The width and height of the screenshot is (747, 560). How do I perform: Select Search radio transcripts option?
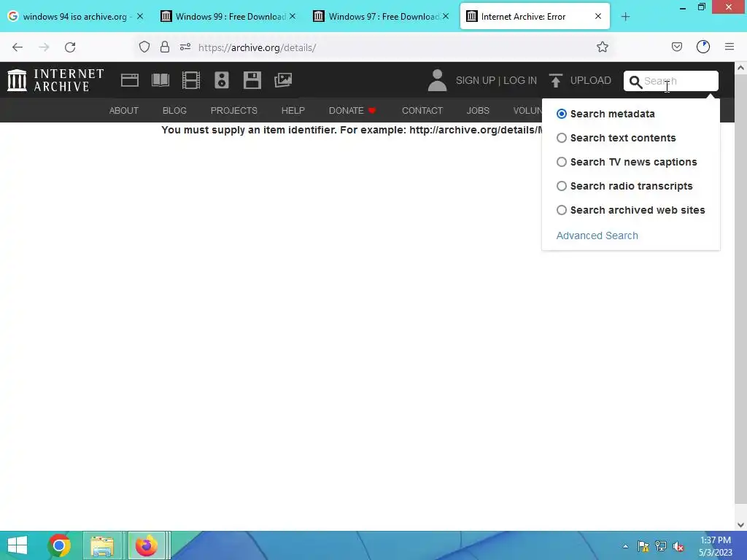point(562,186)
